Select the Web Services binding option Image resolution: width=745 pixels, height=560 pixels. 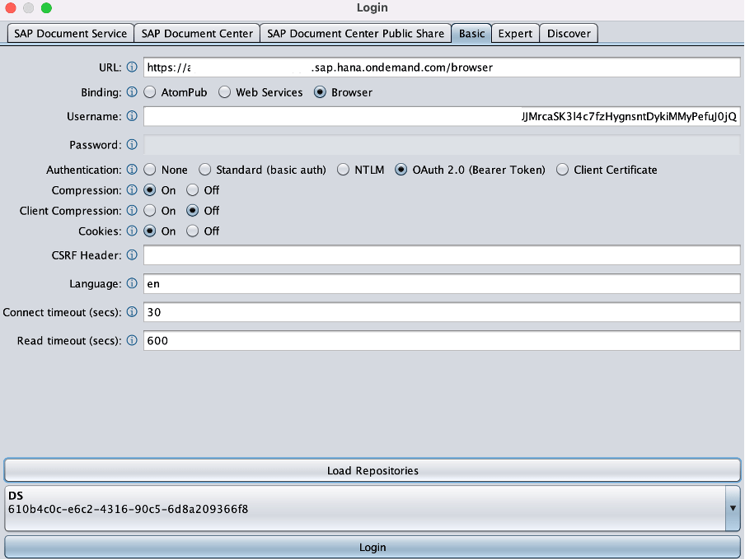point(225,92)
